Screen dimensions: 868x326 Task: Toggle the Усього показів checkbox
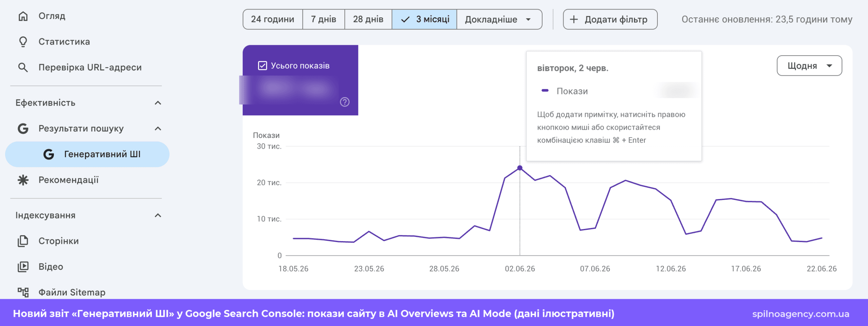(262, 66)
